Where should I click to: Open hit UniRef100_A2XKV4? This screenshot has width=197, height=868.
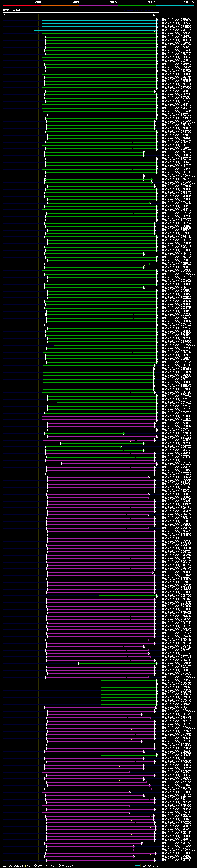click(x=177, y=47)
